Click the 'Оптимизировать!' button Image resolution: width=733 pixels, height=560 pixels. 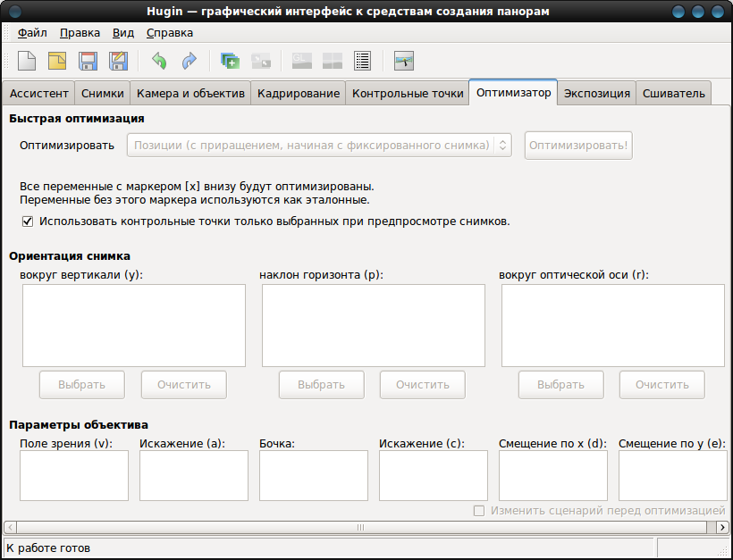click(578, 146)
